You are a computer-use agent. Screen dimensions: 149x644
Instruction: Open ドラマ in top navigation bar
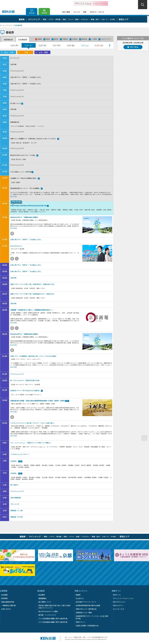(51, 19)
